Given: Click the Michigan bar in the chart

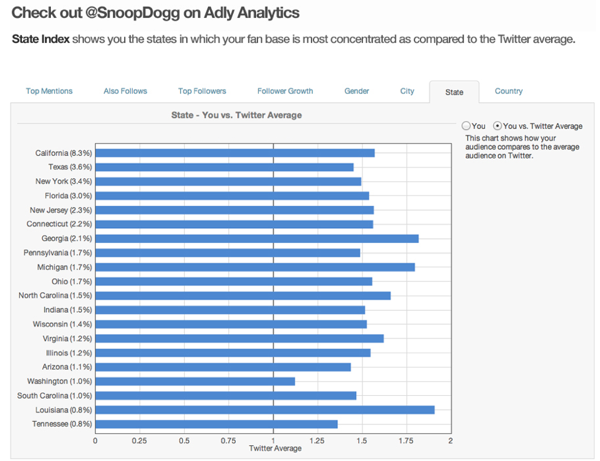Looking at the screenshot, I should click(255, 267).
